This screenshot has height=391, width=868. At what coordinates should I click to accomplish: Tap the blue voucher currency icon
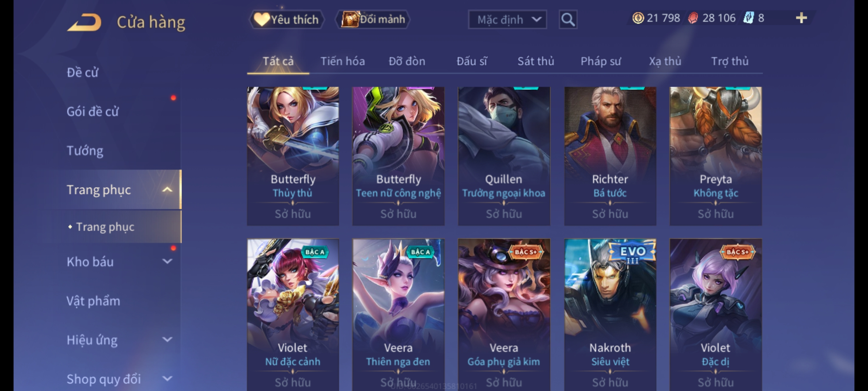[x=748, y=18]
